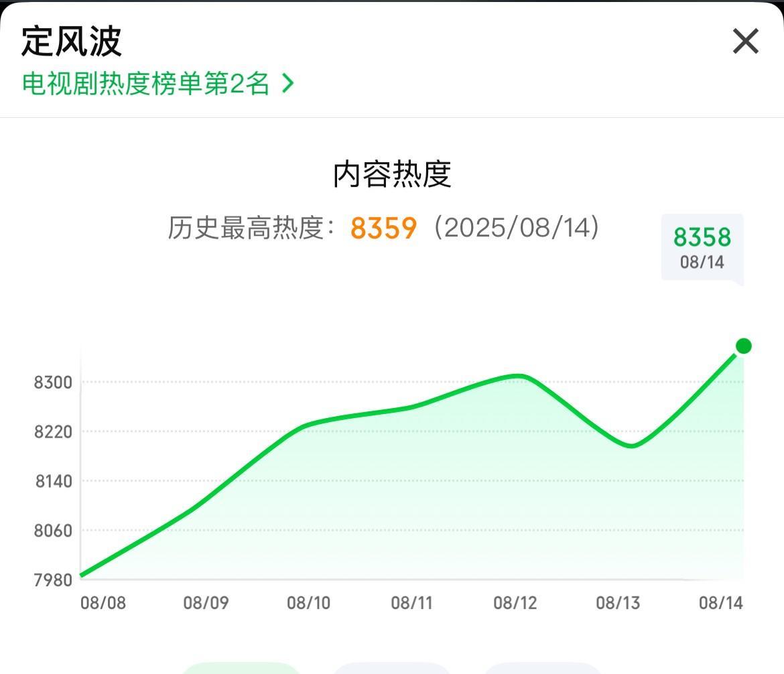Click the 7980 y-axis value

53,580
